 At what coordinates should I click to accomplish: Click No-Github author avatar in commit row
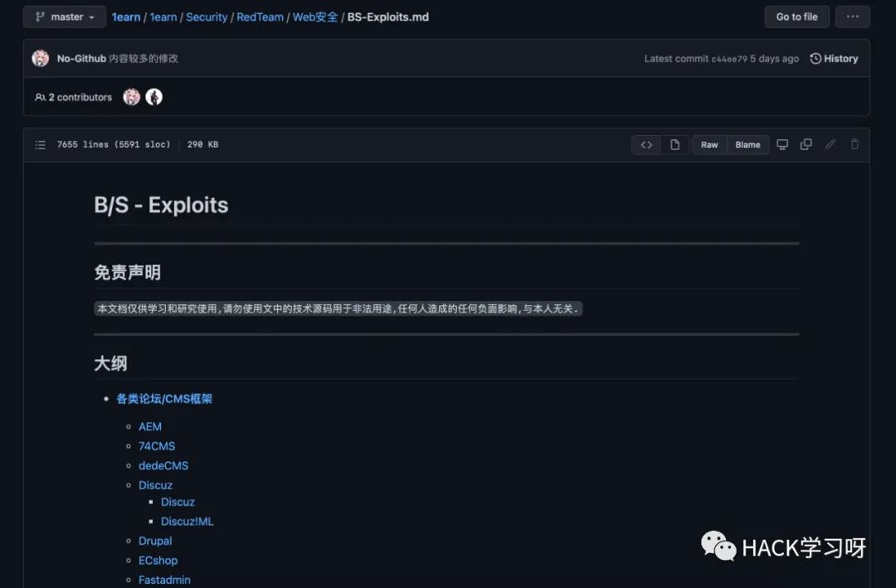point(41,58)
